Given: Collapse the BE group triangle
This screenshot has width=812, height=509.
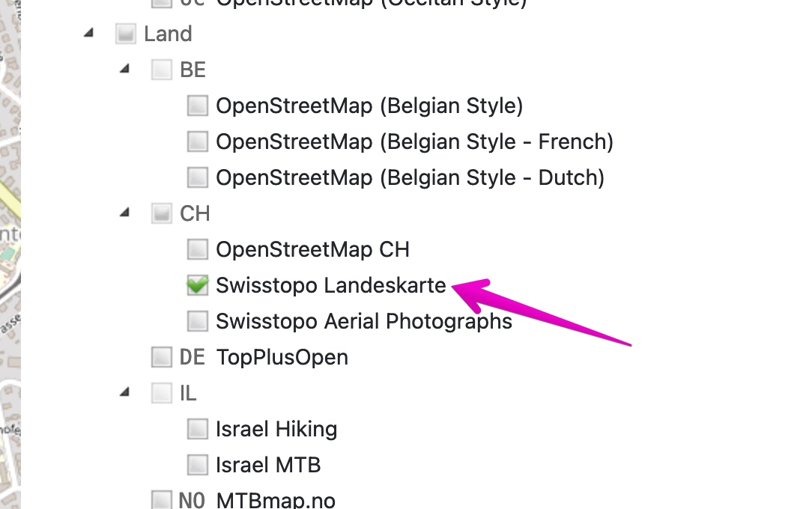Looking at the screenshot, I should [125, 69].
